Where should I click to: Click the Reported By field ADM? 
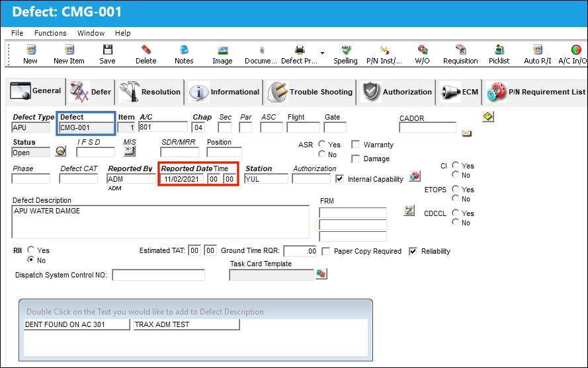(131, 179)
